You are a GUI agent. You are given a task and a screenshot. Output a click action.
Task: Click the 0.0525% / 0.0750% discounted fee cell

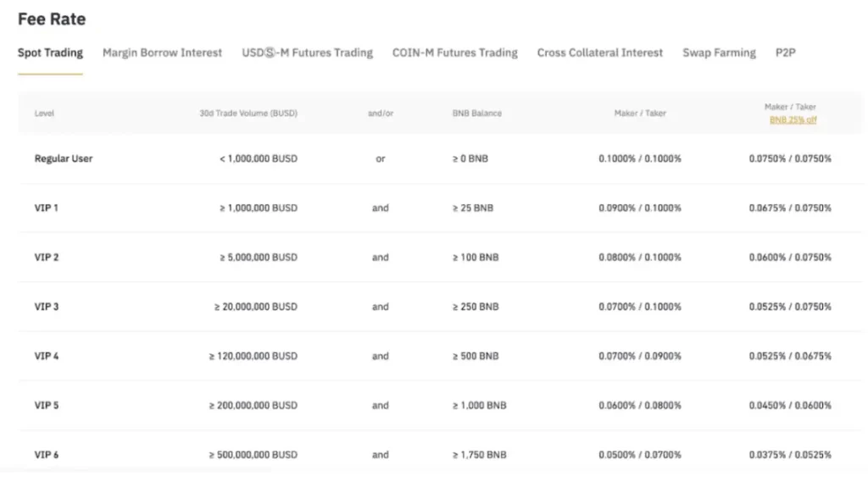click(x=791, y=307)
